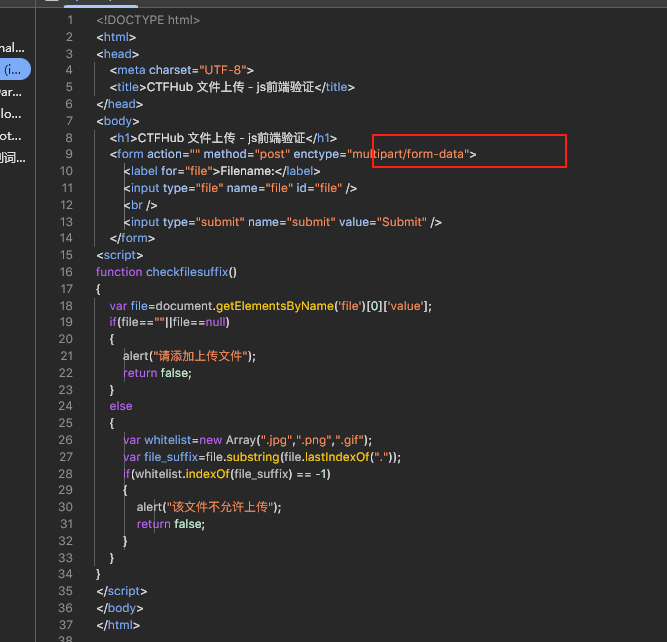Click getElementsByName on line 18
667x642 pixels.
[x=275, y=306]
